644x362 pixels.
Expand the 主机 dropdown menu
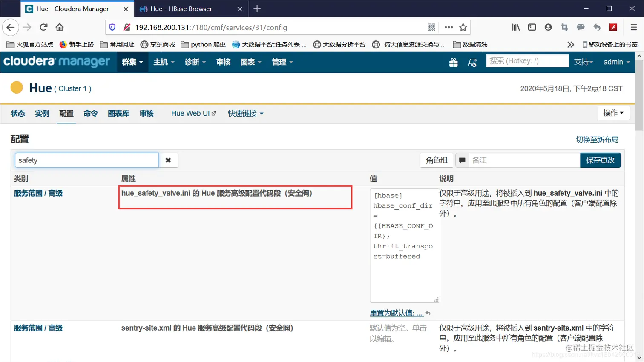[164, 62]
